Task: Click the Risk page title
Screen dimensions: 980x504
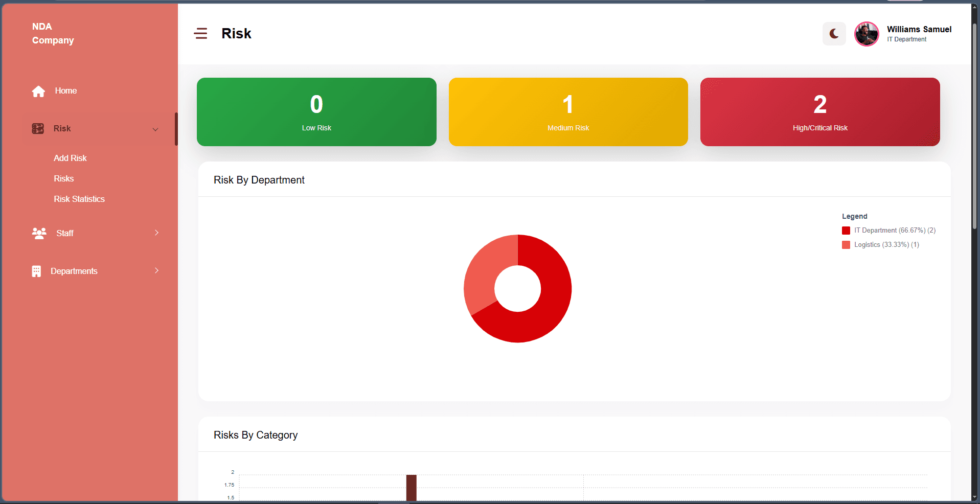Action: (x=236, y=34)
